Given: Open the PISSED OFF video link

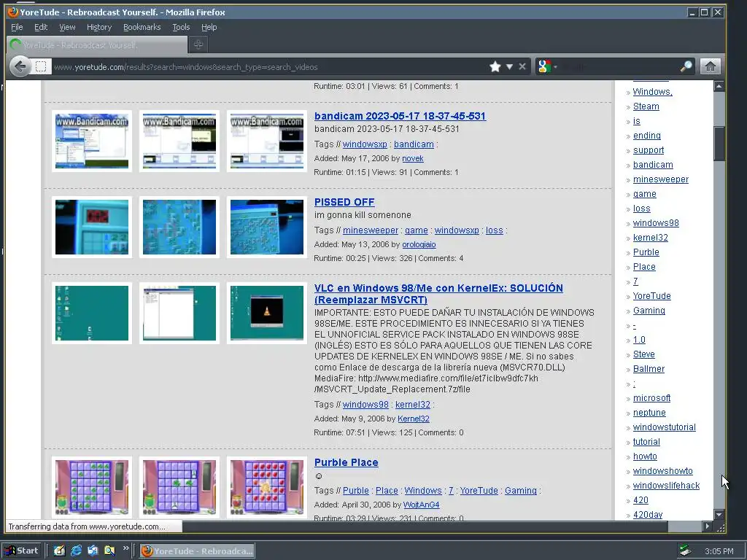Looking at the screenshot, I should (344, 202).
